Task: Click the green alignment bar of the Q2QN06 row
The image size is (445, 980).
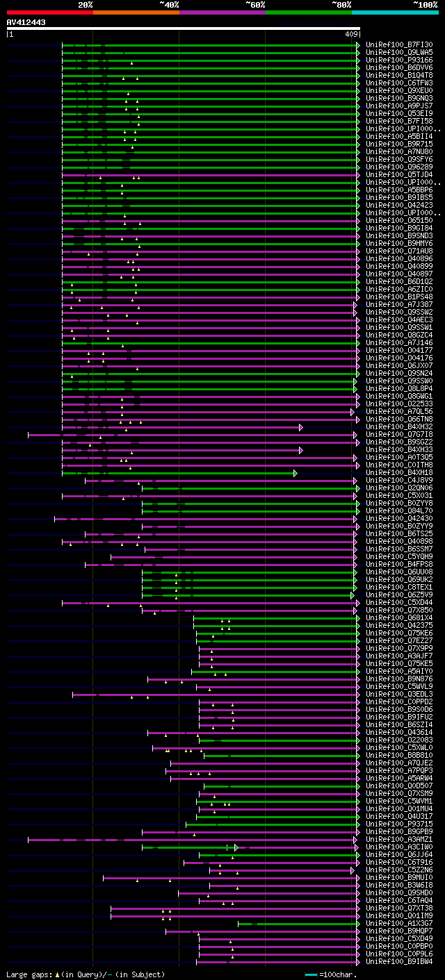Action: (250, 488)
